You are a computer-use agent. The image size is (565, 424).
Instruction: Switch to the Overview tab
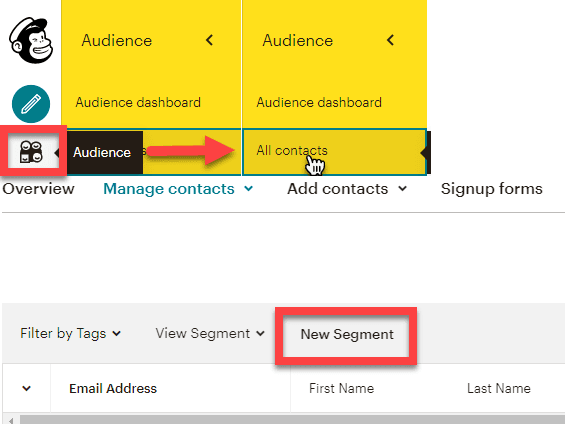38,189
